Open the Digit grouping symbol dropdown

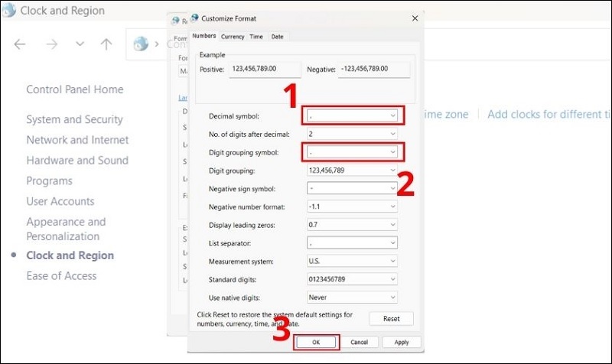click(352, 152)
